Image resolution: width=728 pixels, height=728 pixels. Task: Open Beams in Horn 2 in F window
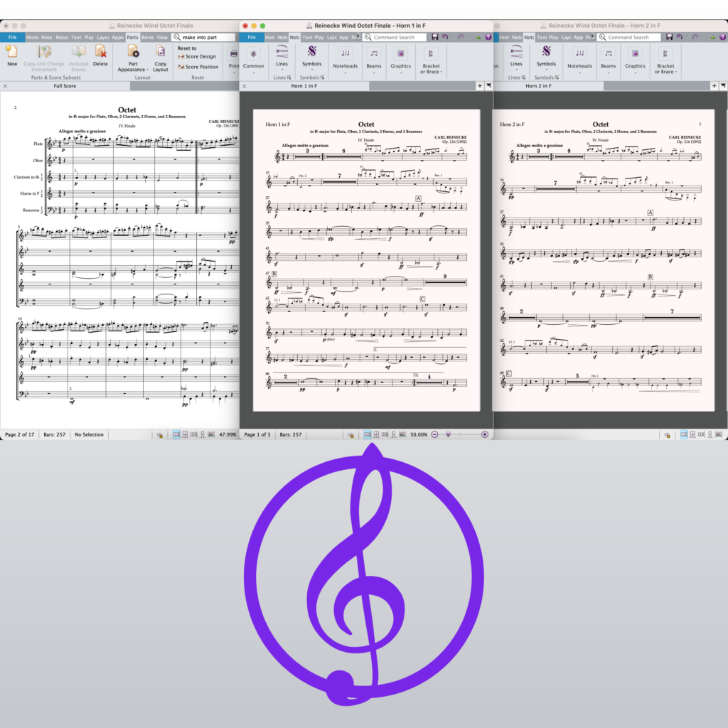pos(609,60)
